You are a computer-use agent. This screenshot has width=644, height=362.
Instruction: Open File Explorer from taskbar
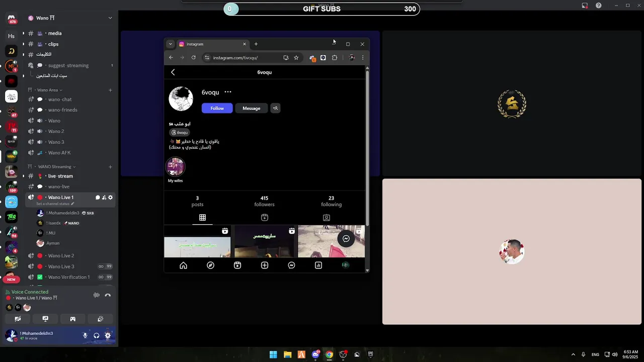[287, 354]
